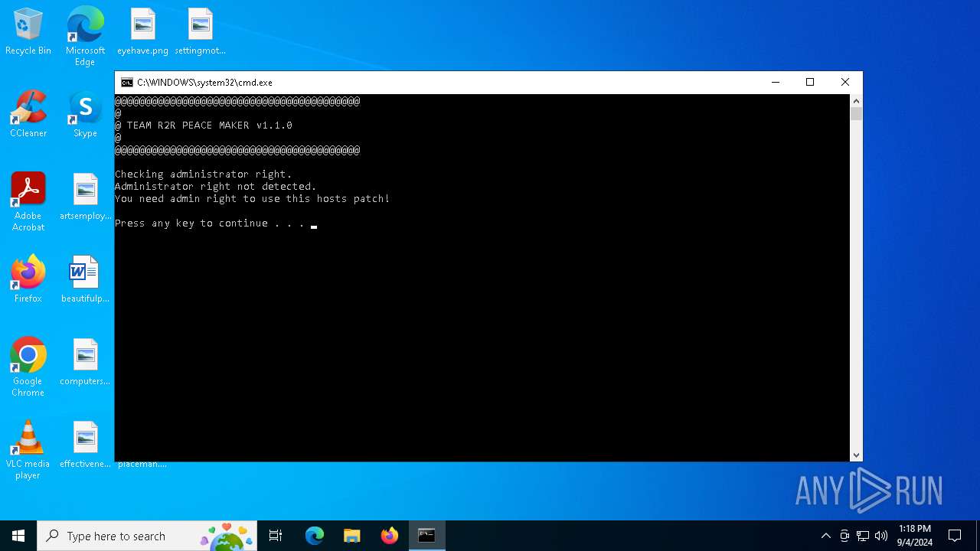Image resolution: width=980 pixels, height=551 pixels.
Task: Open the CCleaner desktop shortcut
Action: pos(28,115)
